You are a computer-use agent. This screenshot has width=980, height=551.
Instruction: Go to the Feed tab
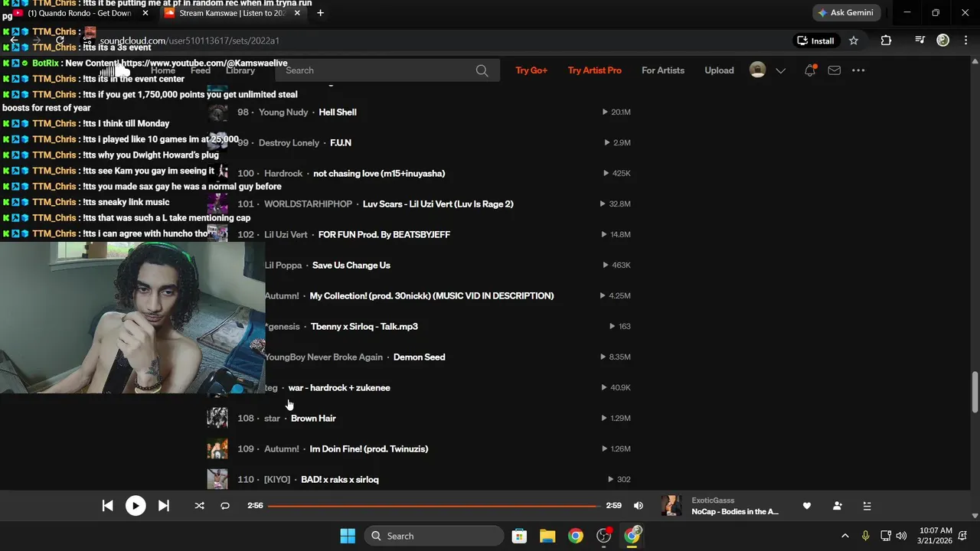pos(201,70)
